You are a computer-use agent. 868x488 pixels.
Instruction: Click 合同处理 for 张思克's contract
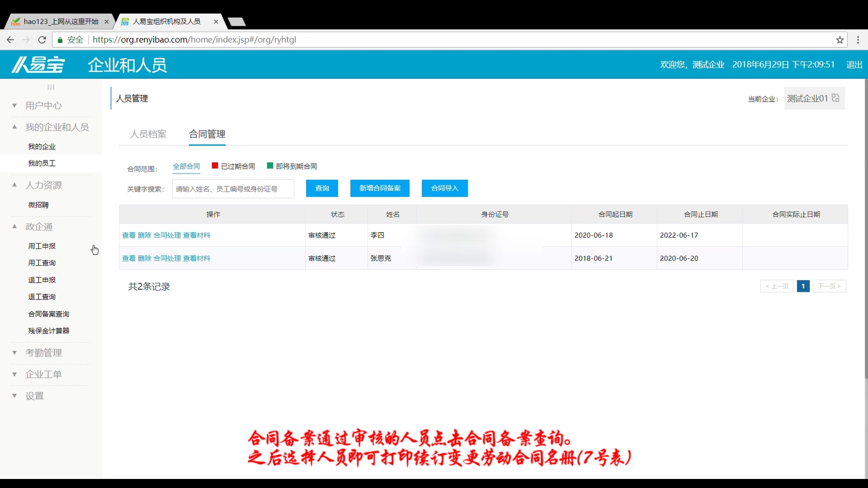point(167,258)
